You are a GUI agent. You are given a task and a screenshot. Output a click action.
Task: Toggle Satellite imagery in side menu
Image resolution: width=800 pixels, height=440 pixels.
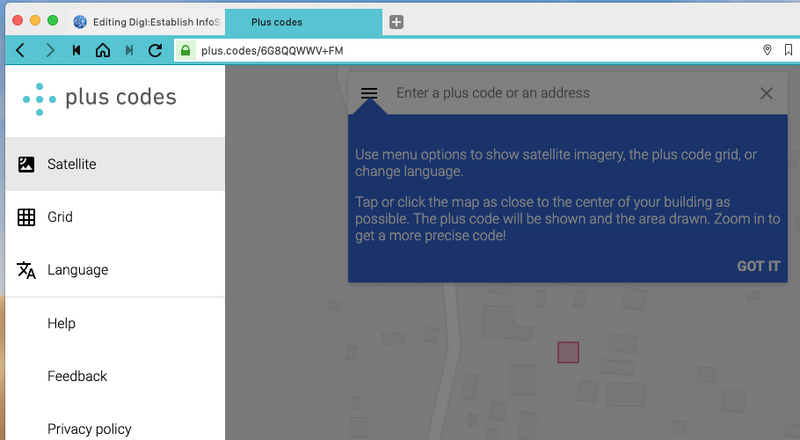pyautogui.click(x=115, y=164)
